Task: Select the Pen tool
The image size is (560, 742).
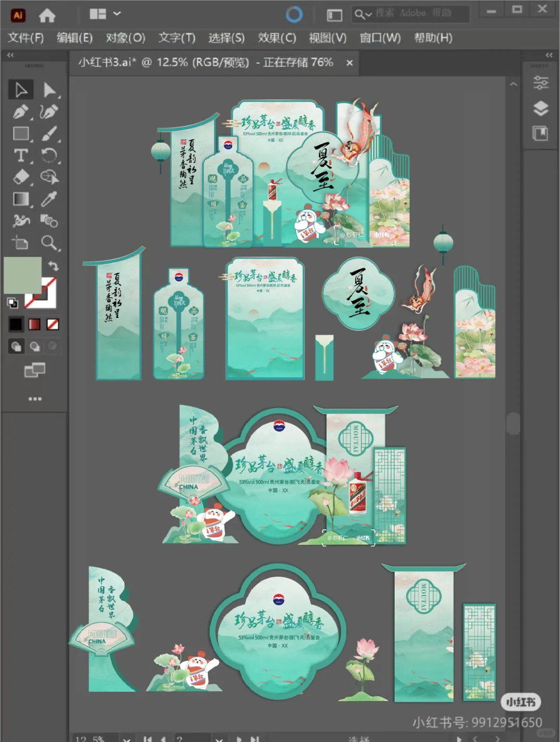Action: [x=21, y=111]
